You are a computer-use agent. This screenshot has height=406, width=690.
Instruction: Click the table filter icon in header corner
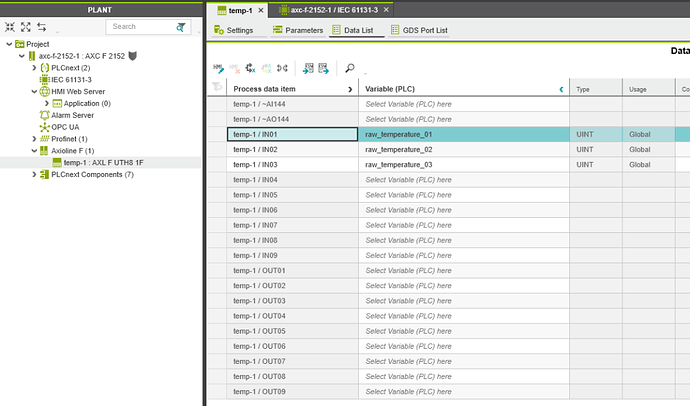click(x=216, y=89)
